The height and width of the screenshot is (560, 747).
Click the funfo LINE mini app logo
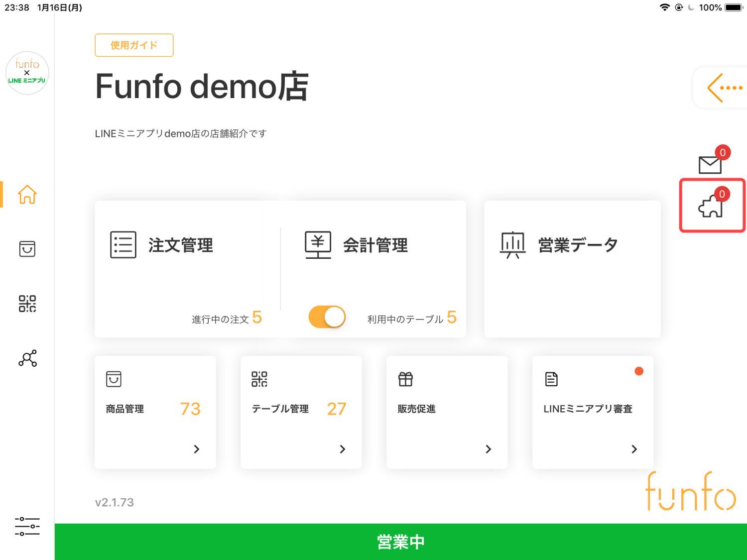tap(27, 73)
